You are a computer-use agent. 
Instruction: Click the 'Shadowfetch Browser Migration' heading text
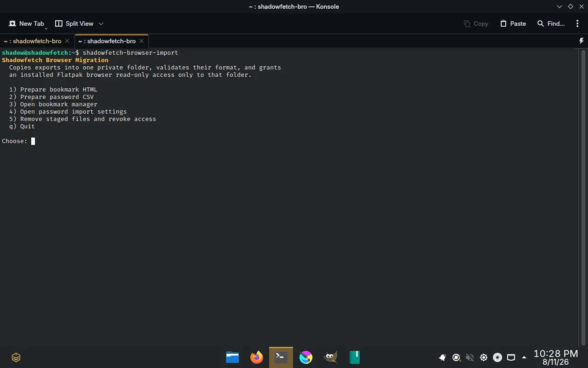point(55,60)
